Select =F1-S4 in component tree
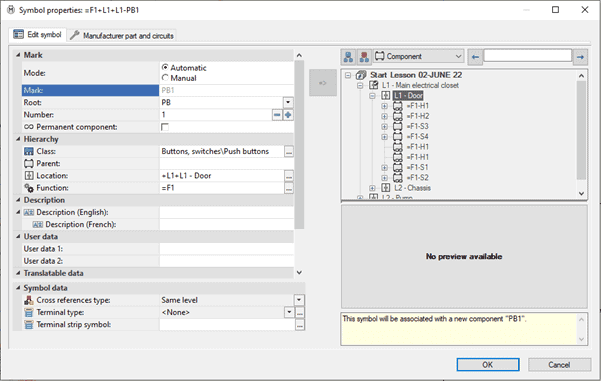Viewport: 601px width, 381px height. tap(417, 136)
